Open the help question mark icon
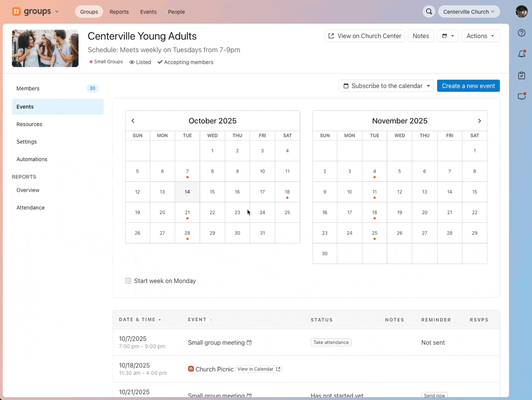The width and height of the screenshot is (532, 400). [x=522, y=33]
